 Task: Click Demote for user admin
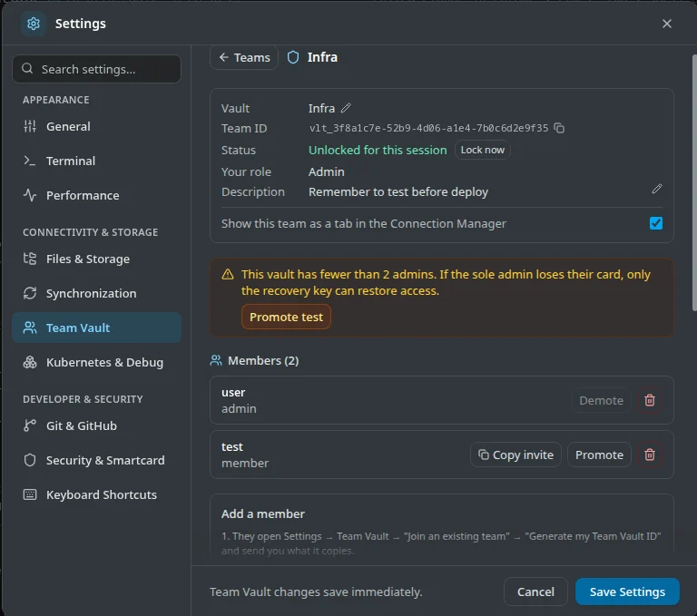(601, 400)
